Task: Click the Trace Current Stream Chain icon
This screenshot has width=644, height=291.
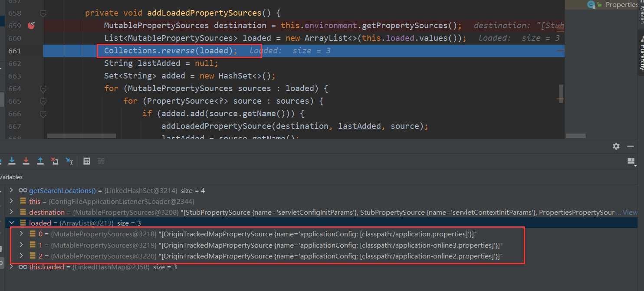Action: pos(101,161)
